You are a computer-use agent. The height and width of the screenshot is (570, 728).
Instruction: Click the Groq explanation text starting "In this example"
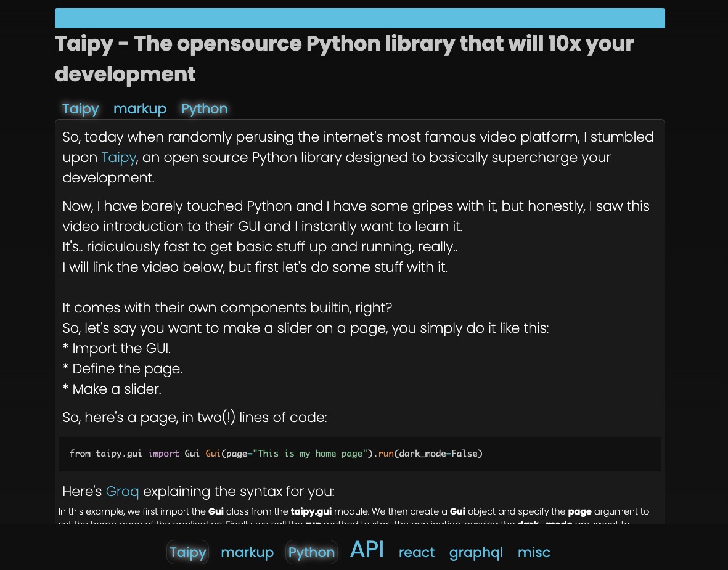pos(354,516)
